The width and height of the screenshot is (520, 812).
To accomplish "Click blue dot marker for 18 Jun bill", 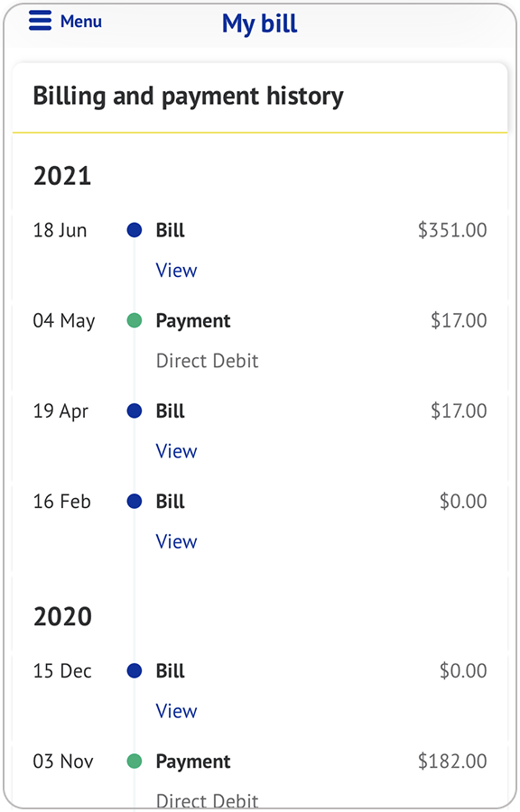I will pos(135,230).
